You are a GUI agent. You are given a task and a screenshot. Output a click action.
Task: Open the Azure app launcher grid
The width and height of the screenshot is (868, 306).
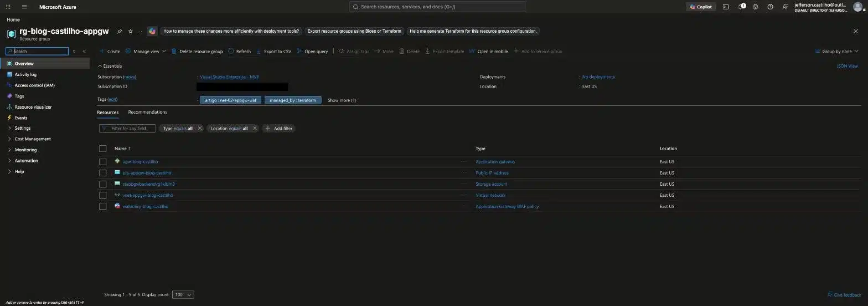(x=8, y=7)
